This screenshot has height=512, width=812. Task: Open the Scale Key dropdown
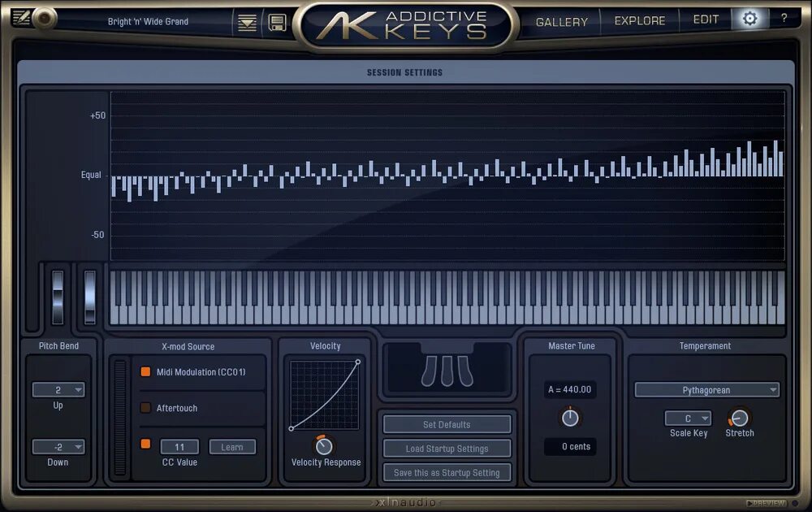pyautogui.click(x=689, y=419)
